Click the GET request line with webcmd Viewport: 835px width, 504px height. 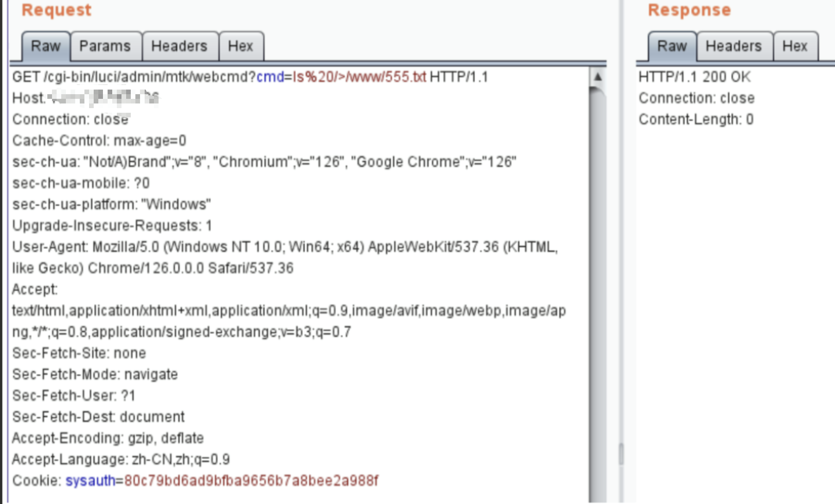click(250, 77)
